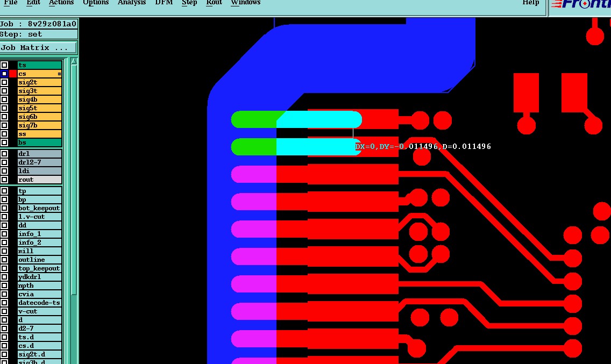Viewport: 611px width, 364px height.
Task: Select the sig5t layer name
Action: coord(40,108)
